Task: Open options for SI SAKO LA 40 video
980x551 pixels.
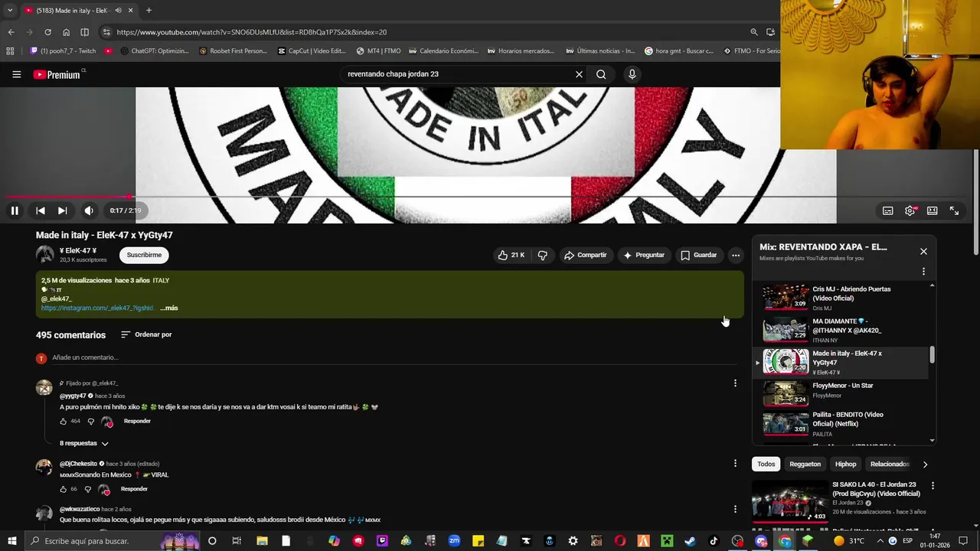Action: tap(933, 486)
